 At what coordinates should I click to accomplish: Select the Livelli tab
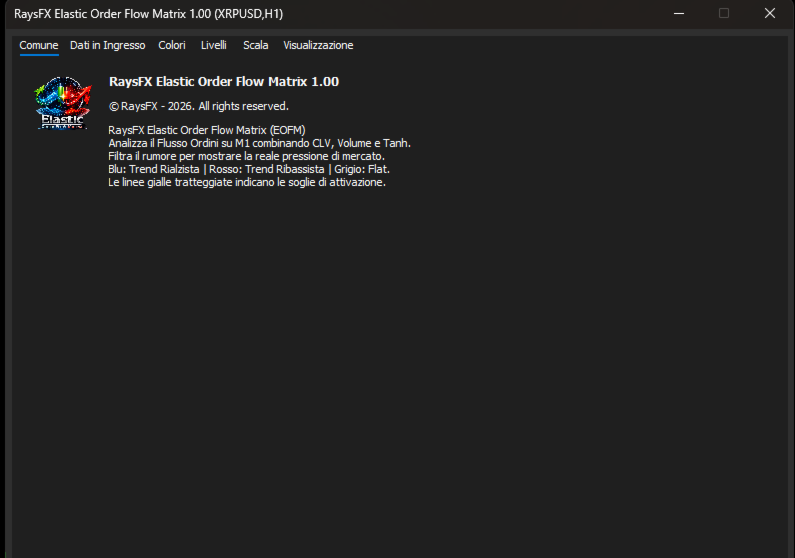click(x=213, y=45)
